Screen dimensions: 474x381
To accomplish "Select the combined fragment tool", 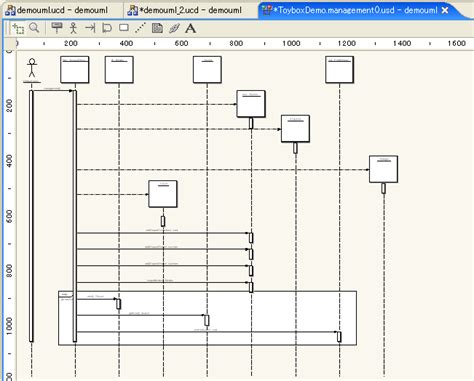I will click(x=107, y=28).
